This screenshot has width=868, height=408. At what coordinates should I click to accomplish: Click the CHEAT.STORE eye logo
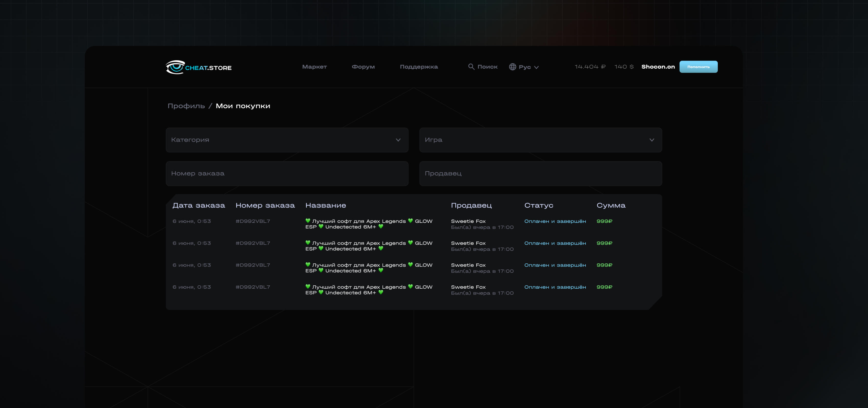point(175,67)
